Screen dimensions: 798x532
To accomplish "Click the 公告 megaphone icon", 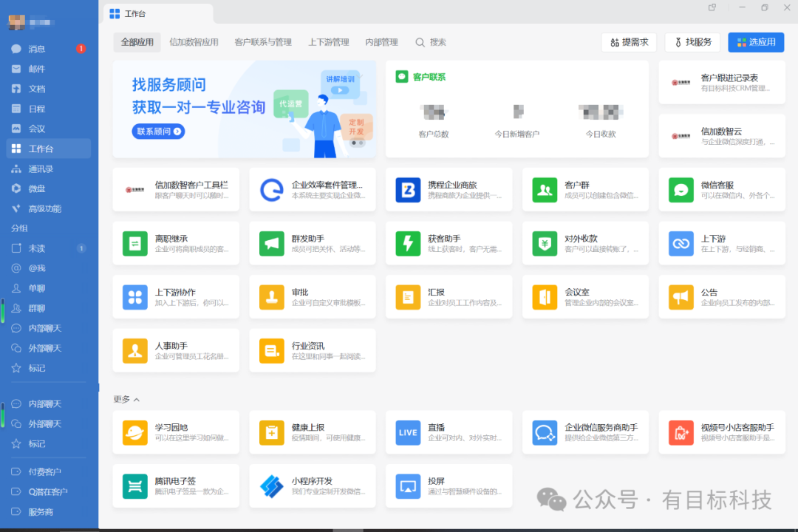I will pyautogui.click(x=681, y=298).
